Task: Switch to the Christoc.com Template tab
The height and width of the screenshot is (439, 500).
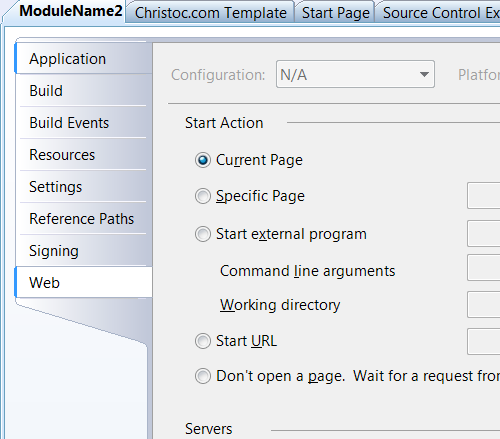Action: coord(210,13)
